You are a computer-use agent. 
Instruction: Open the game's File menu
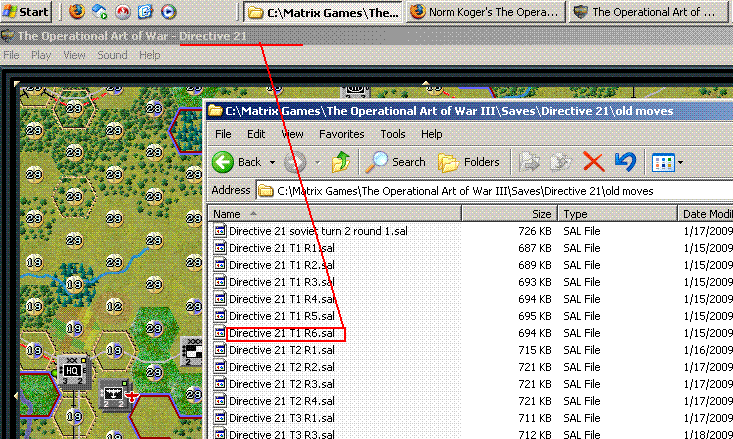click(11, 55)
